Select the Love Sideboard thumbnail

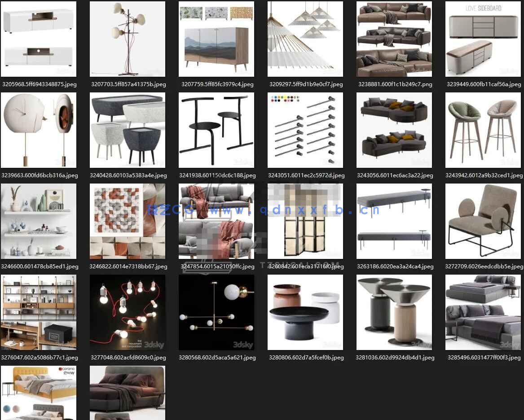[483, 39]
